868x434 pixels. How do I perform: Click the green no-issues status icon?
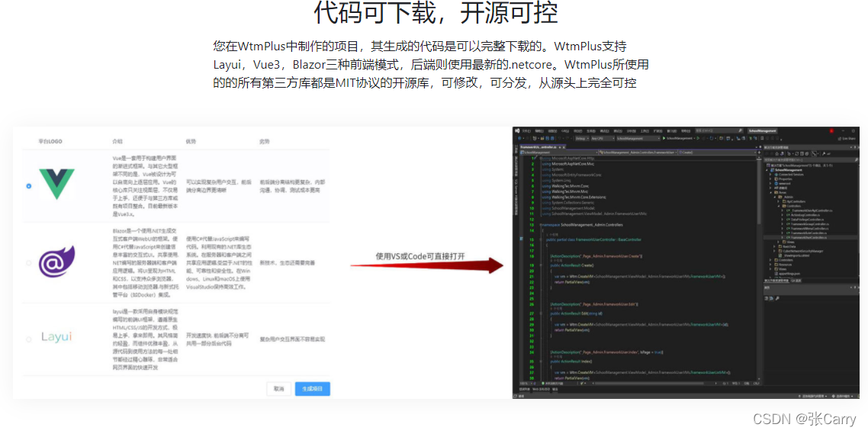[x=543, y=383]
